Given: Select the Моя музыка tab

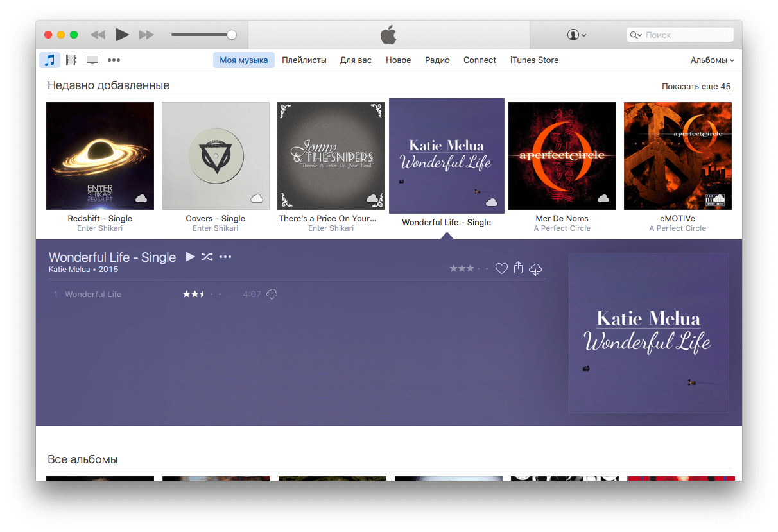Looking at the screenshot, I should pos(244,60).
